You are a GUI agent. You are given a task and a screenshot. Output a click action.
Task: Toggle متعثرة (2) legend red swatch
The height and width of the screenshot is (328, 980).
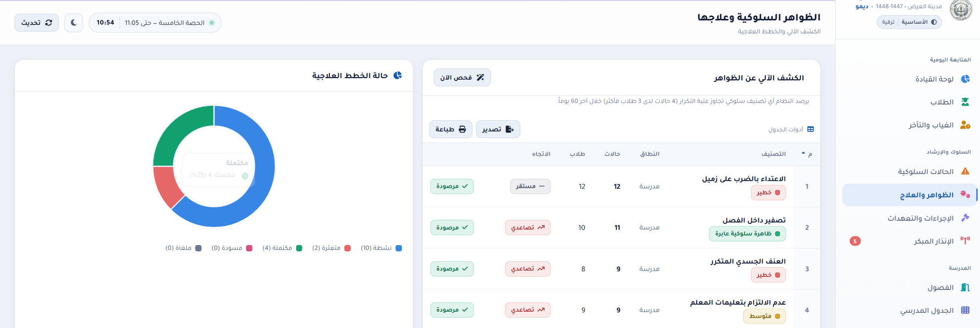347,248
